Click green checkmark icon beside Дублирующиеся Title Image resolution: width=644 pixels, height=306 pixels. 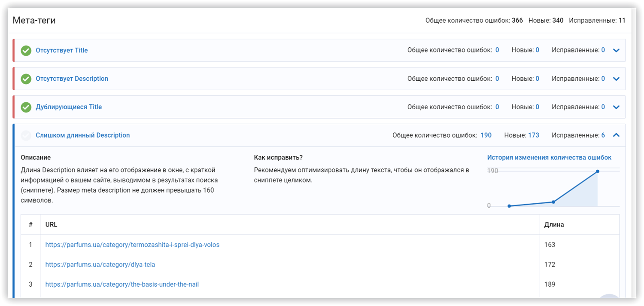(x=26, y=107)
